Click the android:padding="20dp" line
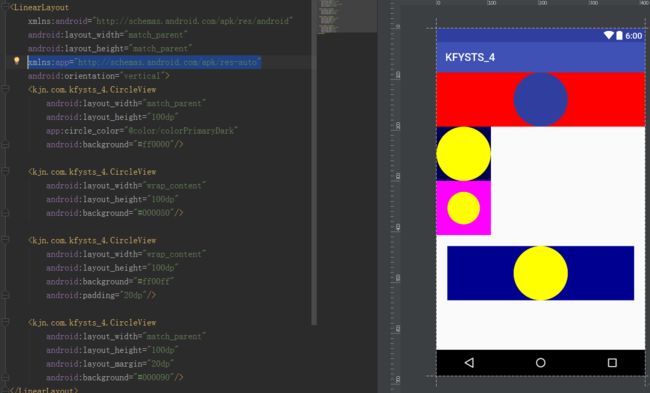This screenshot has height=393, width=650. (101, 295)
